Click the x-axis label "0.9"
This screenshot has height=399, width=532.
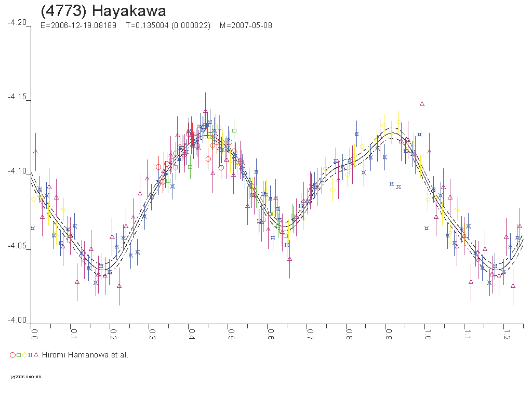[388, 334]
